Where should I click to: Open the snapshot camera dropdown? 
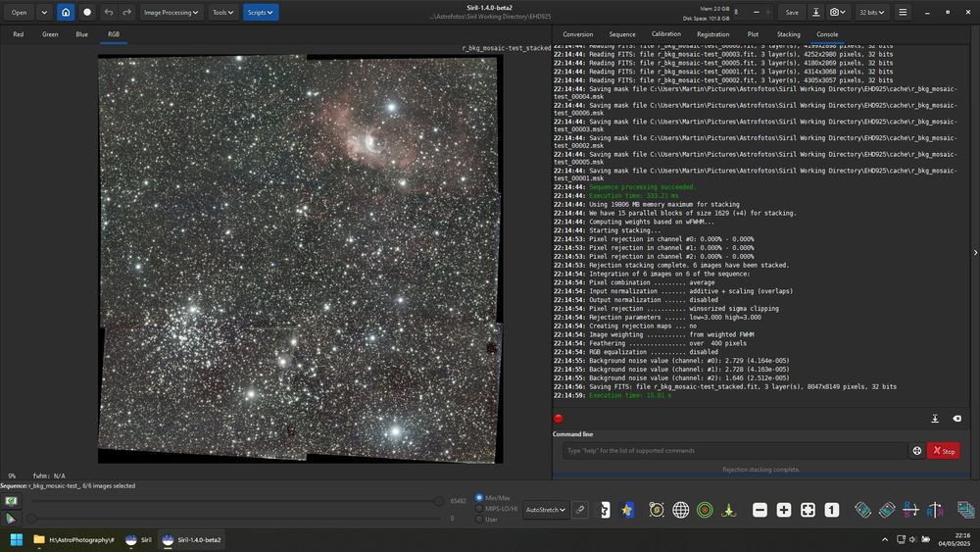(x=837, y=12)
